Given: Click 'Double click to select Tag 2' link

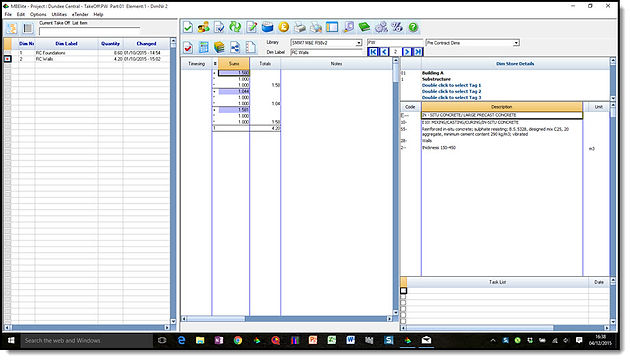Looking at the screenshot, I should tap(451, 91).
